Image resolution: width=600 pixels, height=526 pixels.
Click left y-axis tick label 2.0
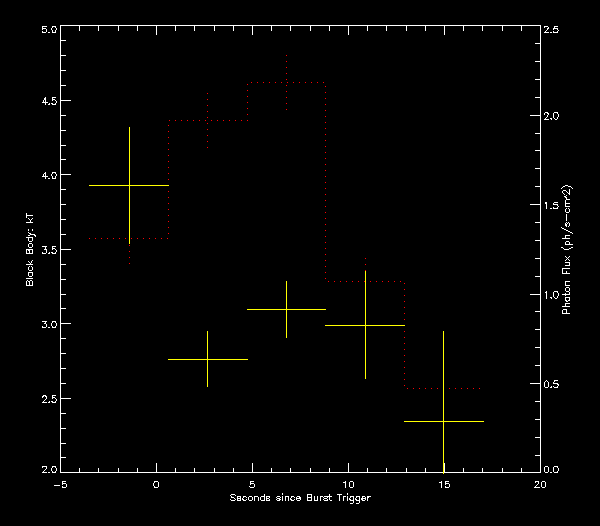coord(47,470)
